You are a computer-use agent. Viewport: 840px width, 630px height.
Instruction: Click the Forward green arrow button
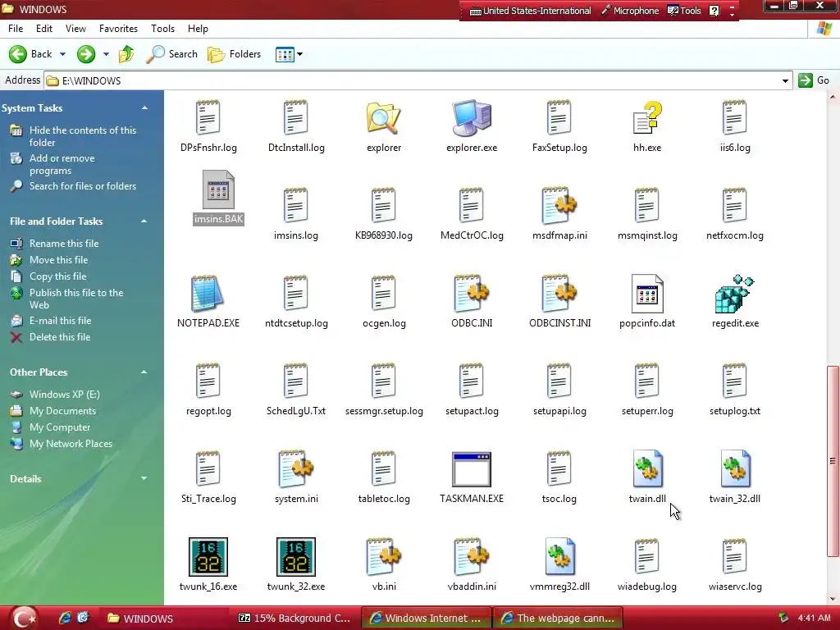(85, 54)
